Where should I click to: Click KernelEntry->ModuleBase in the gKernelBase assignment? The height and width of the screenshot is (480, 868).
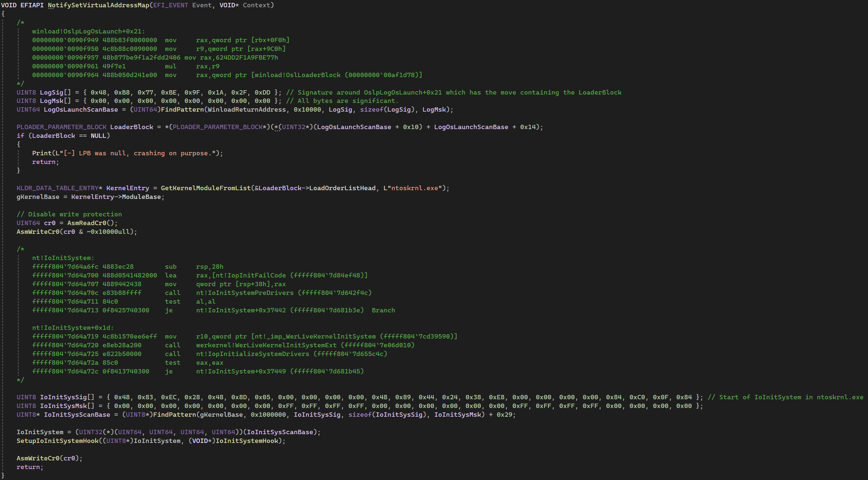pos(116,197)
